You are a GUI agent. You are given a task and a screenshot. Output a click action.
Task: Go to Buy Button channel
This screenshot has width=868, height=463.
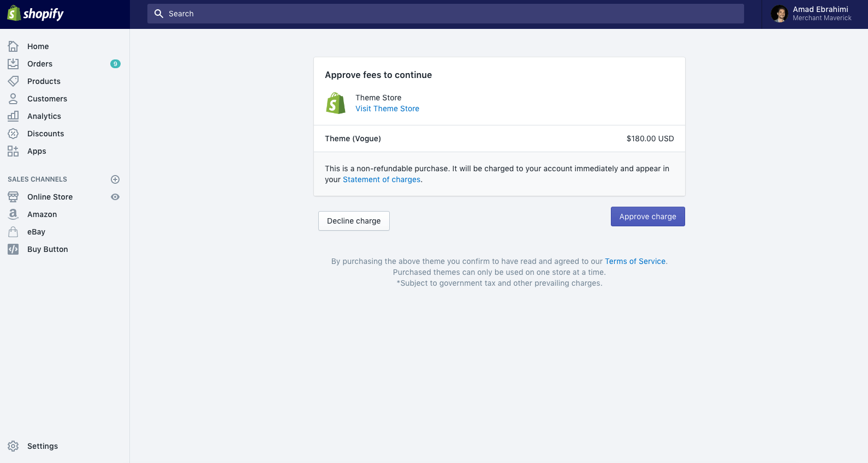47,249
